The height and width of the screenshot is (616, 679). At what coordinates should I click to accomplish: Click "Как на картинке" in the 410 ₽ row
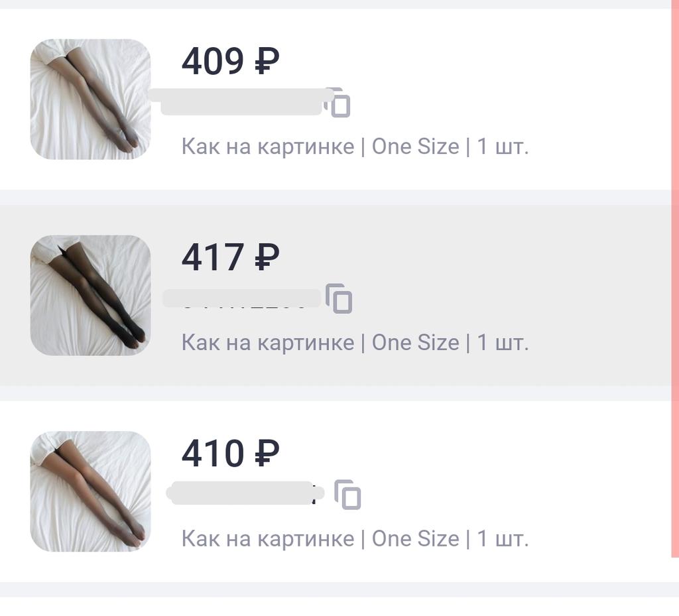[267, 538]
